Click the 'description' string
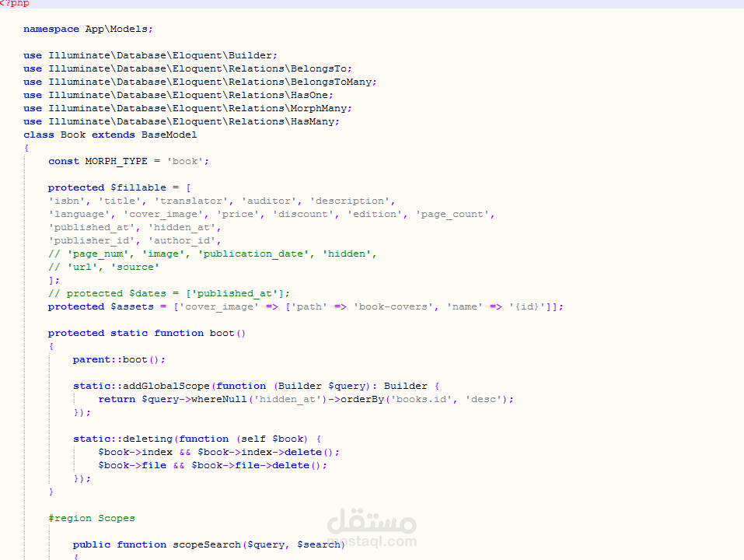744x560 pixels. point(350,201)
